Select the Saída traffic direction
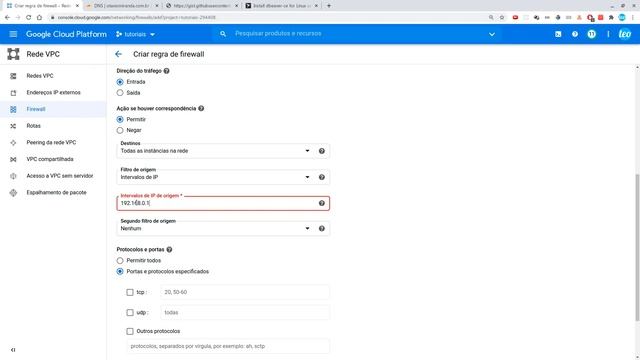The height and width of the screenshot is (360, 640). (120, 93)
